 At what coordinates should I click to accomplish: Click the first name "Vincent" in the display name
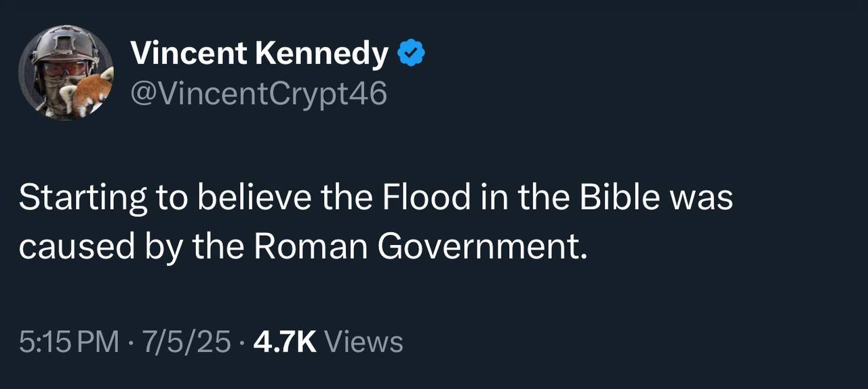coord(187,54)
